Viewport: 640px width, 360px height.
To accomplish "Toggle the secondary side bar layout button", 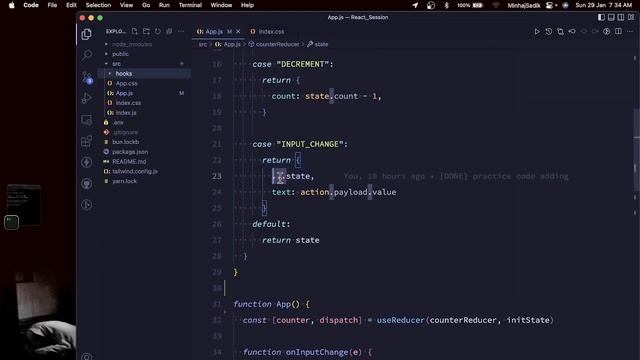I will tap(621, 17).
